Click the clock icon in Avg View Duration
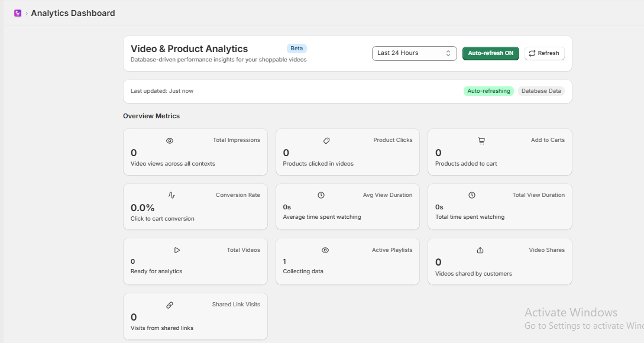The width and height of the screenshot is (644, 343). [321, 195]
